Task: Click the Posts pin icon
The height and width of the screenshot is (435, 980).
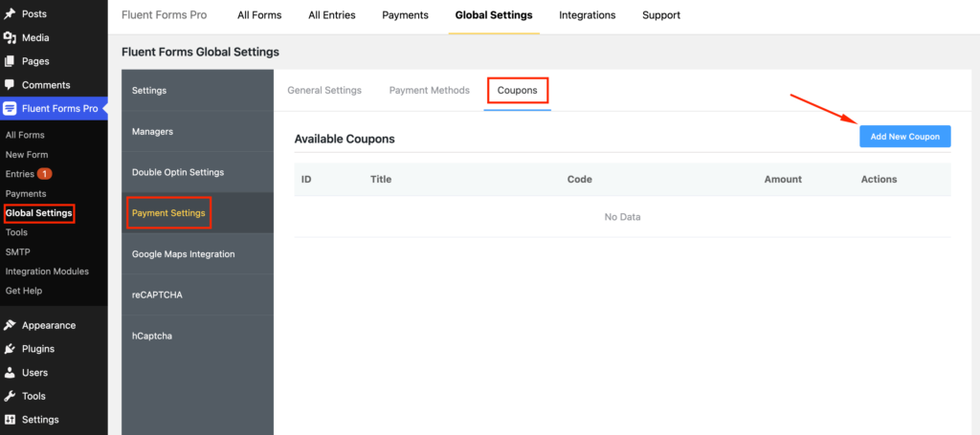Action: pos(10,13)
